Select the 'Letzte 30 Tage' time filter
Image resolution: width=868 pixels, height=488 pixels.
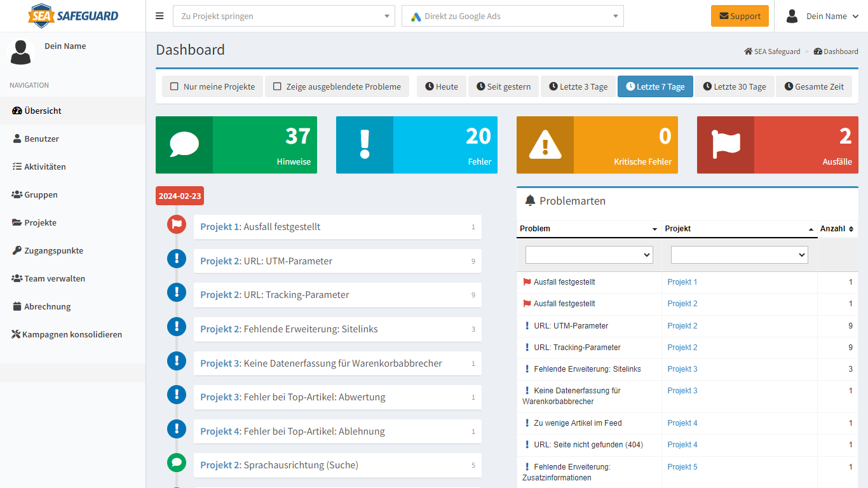734,86
